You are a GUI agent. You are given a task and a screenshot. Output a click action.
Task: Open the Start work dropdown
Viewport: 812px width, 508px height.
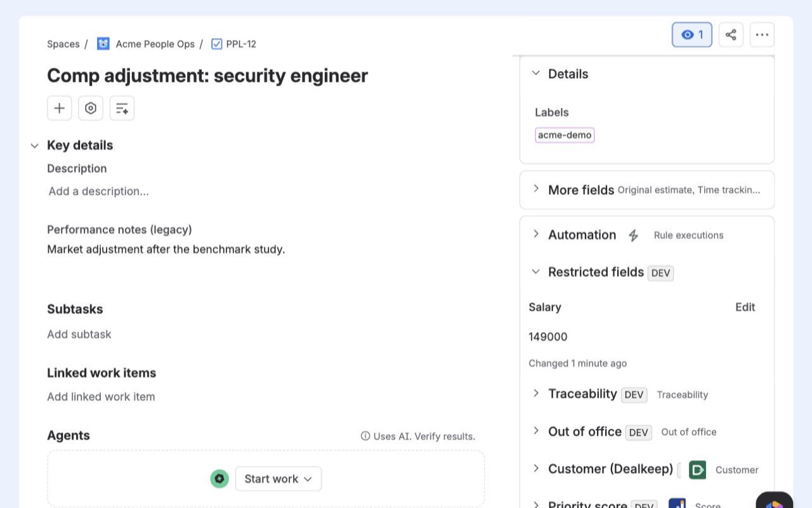point(278,479)
